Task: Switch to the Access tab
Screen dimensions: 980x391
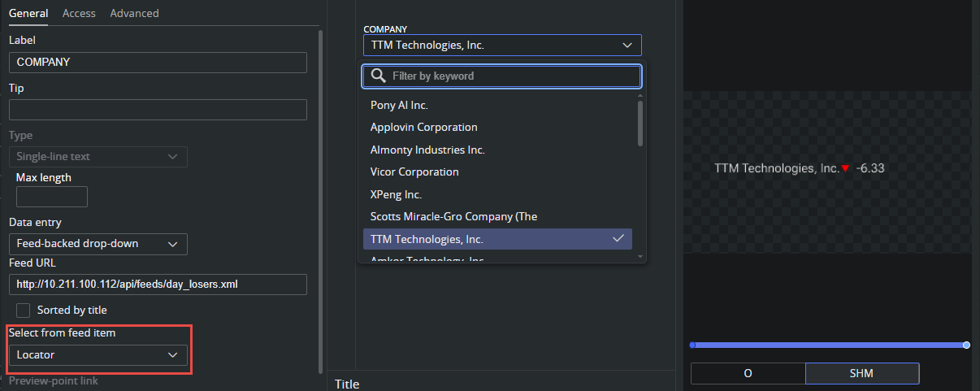Action: (79, 13)
